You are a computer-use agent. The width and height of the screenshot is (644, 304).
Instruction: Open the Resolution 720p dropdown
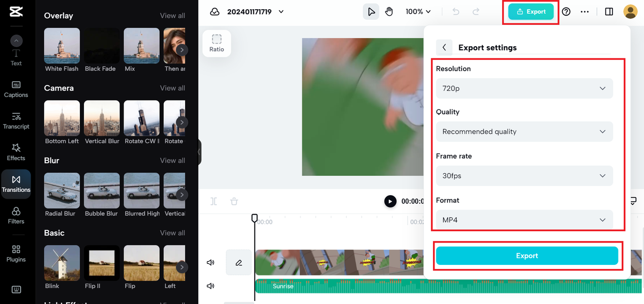pyautogui.click(x=524, y=88)
